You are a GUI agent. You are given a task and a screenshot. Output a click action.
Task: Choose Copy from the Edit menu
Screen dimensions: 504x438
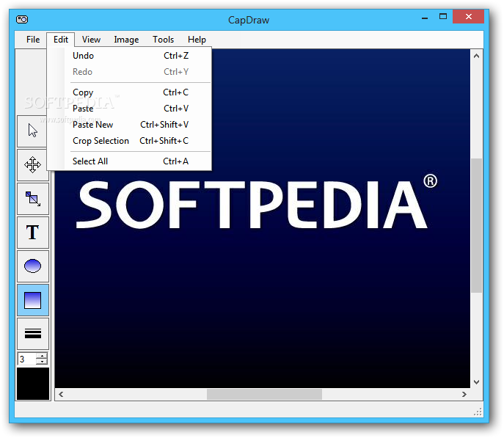[129, 92]
